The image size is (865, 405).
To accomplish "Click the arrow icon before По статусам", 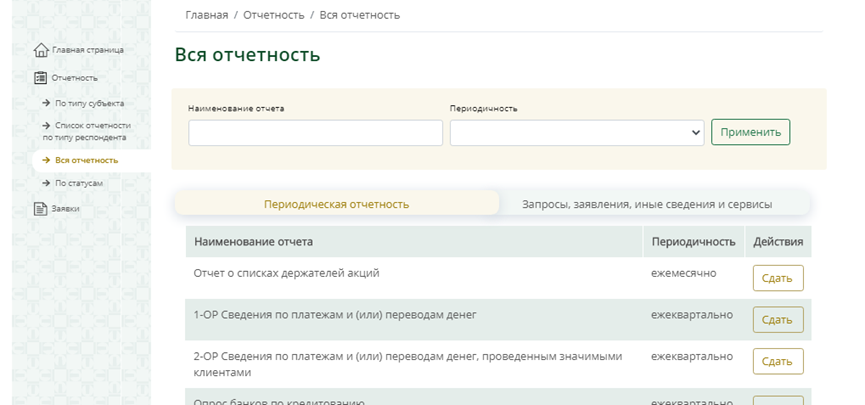I will 46,184.
